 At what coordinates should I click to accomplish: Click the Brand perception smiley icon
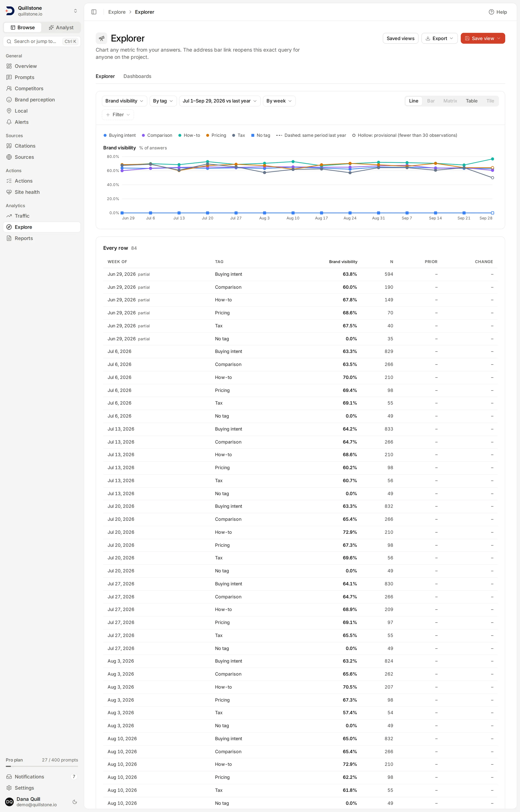point(9,100)
